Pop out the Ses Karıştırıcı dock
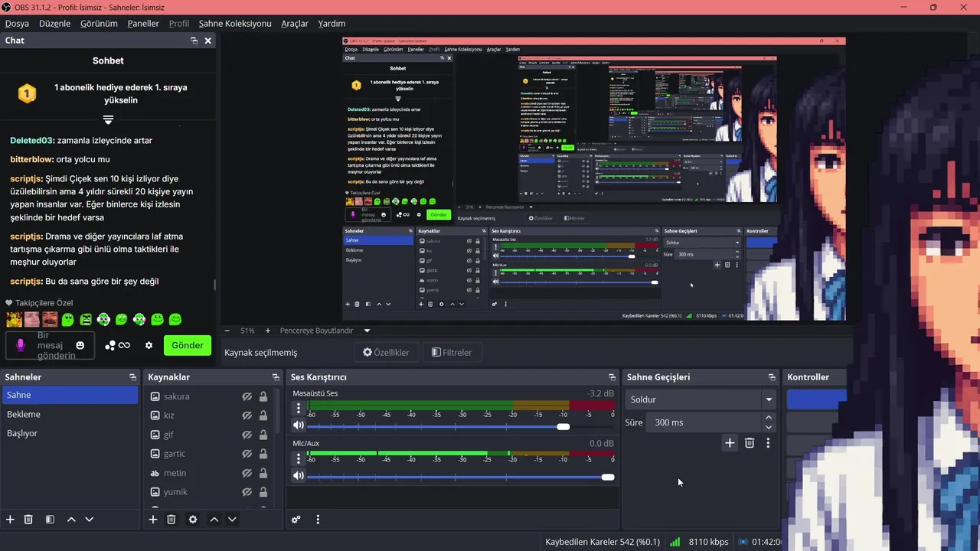This screenshot has width=980, height=551. (x=612, y=377)
